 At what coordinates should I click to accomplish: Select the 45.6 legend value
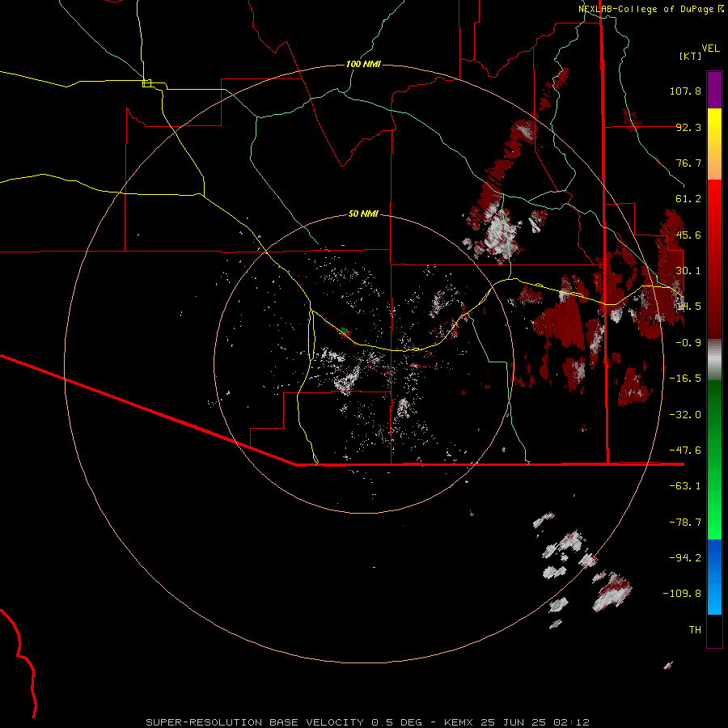688,235
